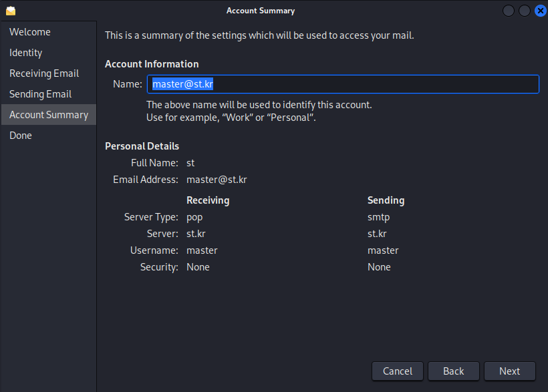Select Account Summary in the sidebar
This screenshot has height=392, width=548.
[49, 115]
